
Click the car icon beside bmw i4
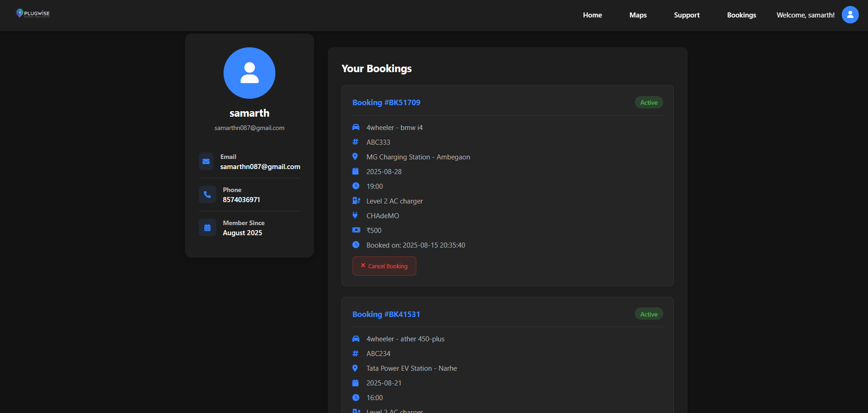coord(356,127)
